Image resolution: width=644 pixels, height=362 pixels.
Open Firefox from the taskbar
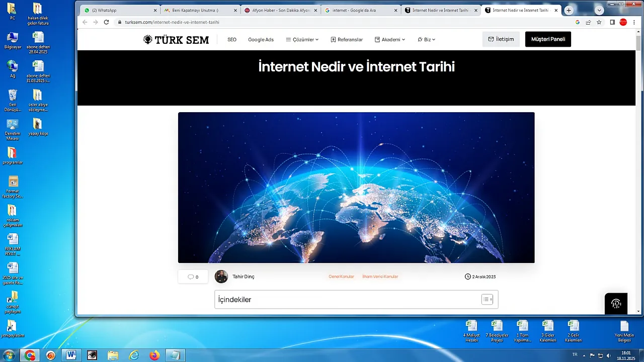click(154, 355)
